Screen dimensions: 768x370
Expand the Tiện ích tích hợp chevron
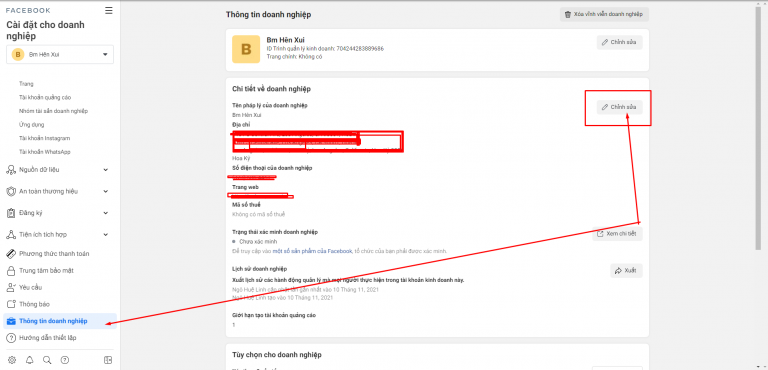point(106,235)
